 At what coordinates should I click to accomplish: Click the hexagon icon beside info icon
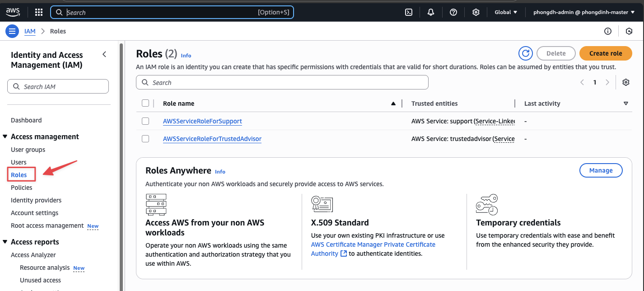coord(629,31)
